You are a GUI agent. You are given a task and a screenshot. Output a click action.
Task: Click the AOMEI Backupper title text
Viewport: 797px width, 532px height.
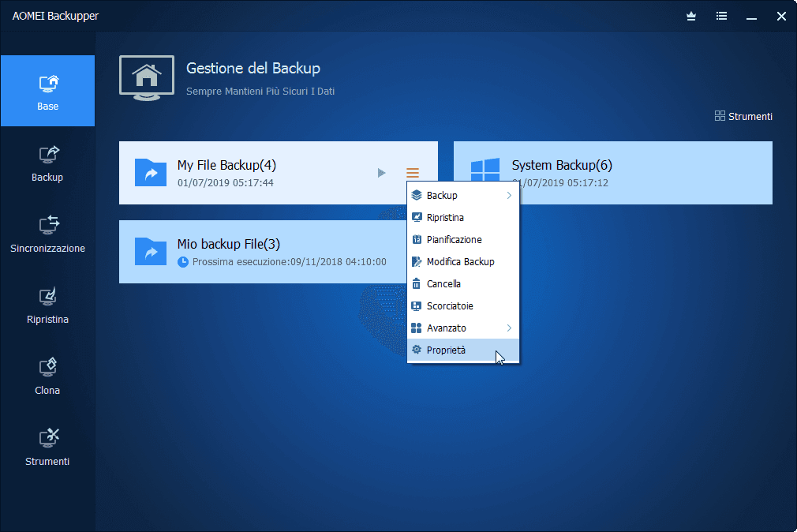click(x=55, y=16)
